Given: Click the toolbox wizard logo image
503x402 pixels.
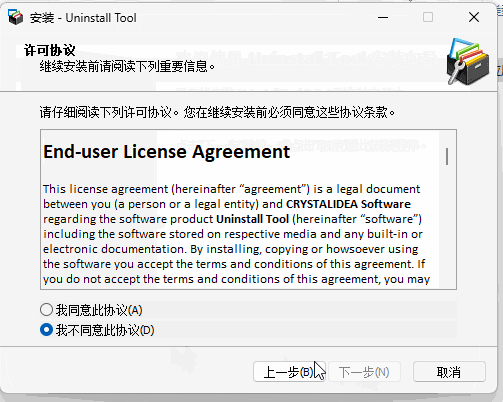Looking at the screenshot, I should pos(468,61).
